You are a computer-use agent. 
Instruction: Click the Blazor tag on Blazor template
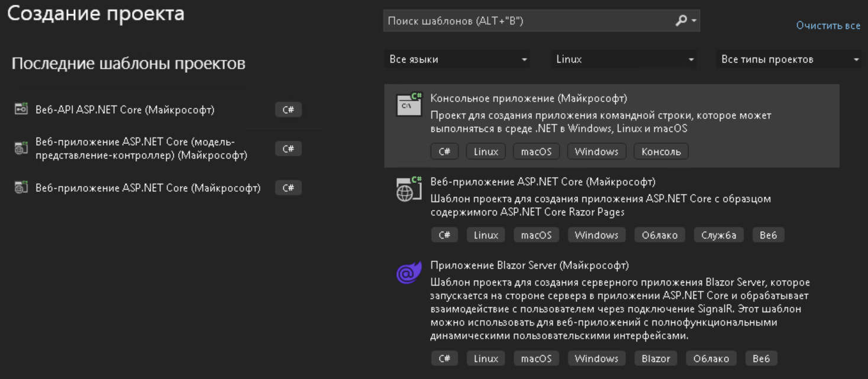656,358
